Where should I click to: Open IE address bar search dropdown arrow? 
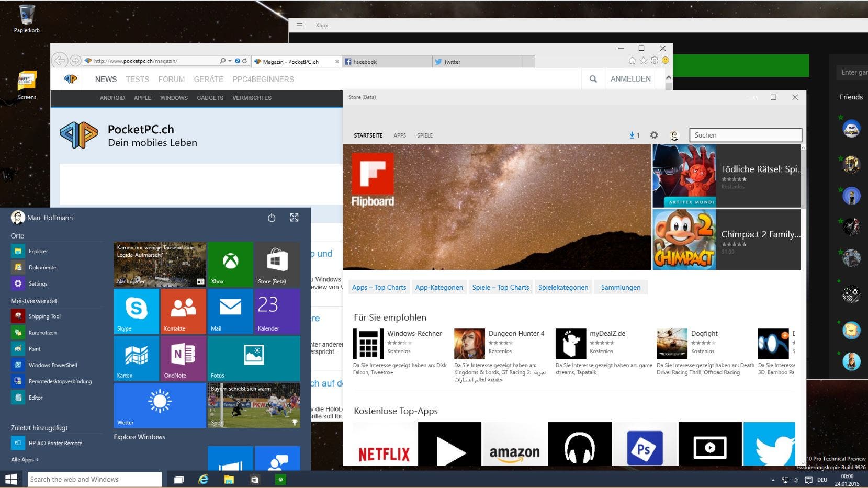[x=230, y=61]
